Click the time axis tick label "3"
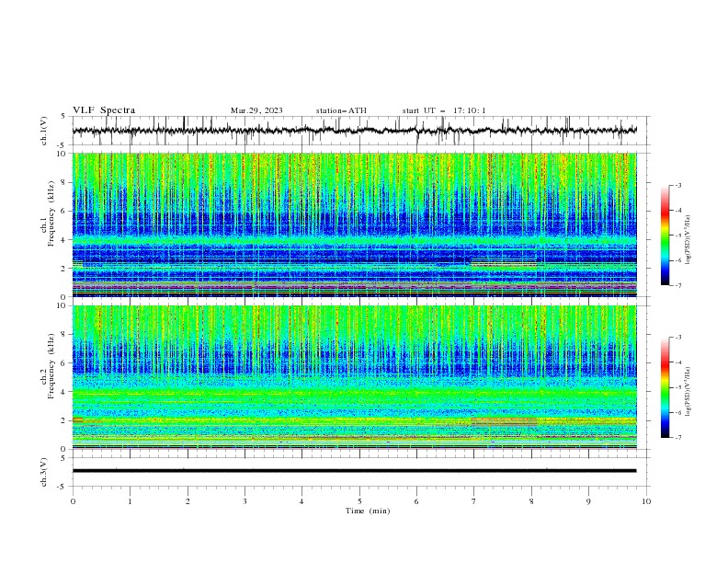This screenshot has width=728, height=563. pos(245,501)
